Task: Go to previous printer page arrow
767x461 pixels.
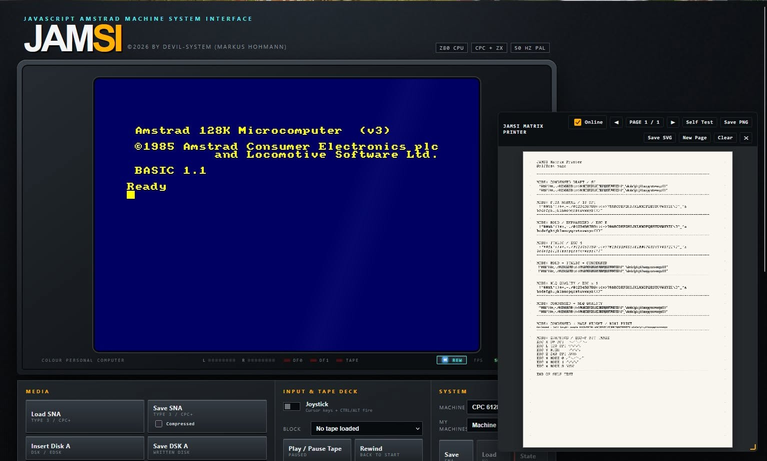Action: click(616, 122)
